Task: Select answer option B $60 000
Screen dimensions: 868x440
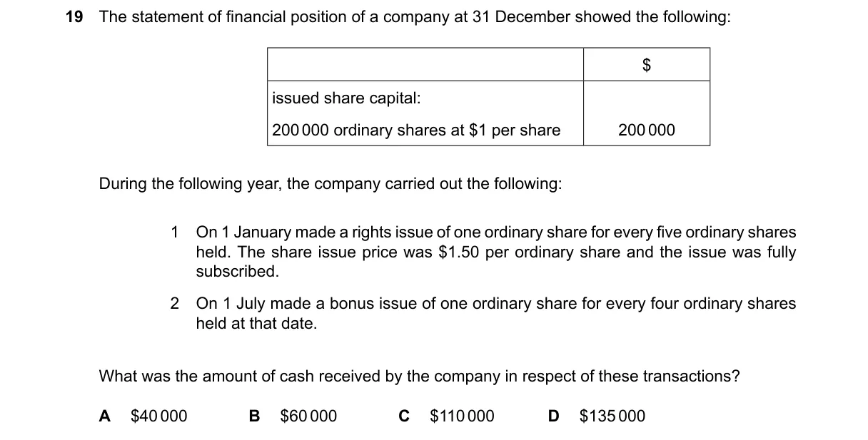Action: (293, 416)
